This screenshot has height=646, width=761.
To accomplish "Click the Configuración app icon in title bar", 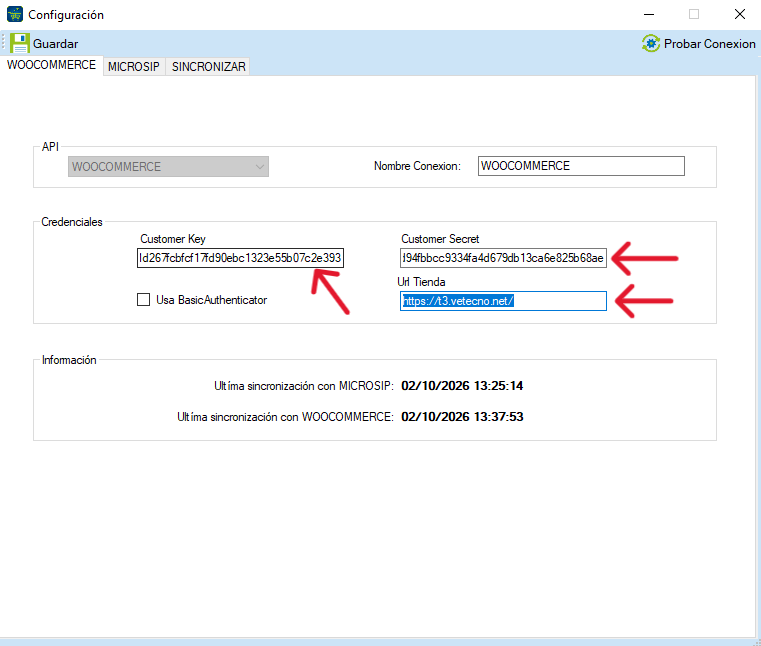I will 15,15.
